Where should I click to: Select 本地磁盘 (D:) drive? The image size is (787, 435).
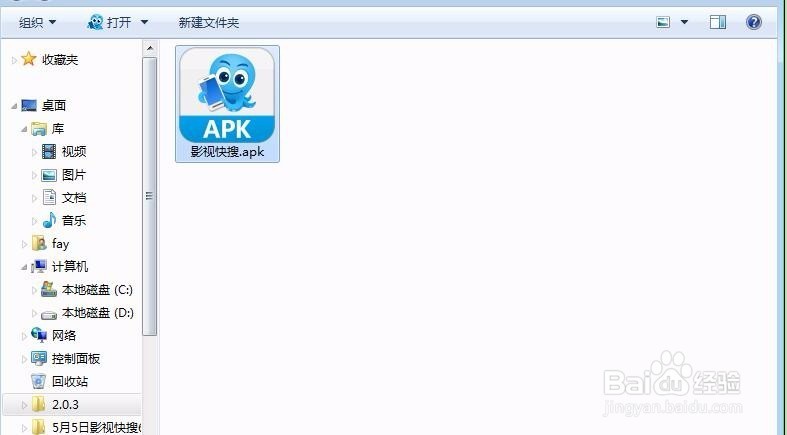pyautogui.click(x=87, y=313)
